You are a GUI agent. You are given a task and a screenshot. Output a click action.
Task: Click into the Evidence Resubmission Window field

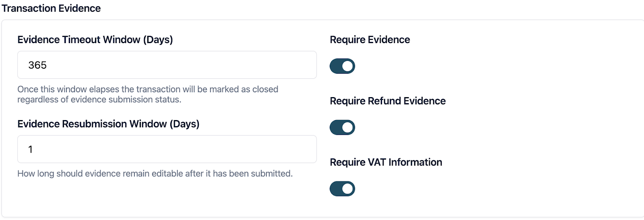(167, 149)
